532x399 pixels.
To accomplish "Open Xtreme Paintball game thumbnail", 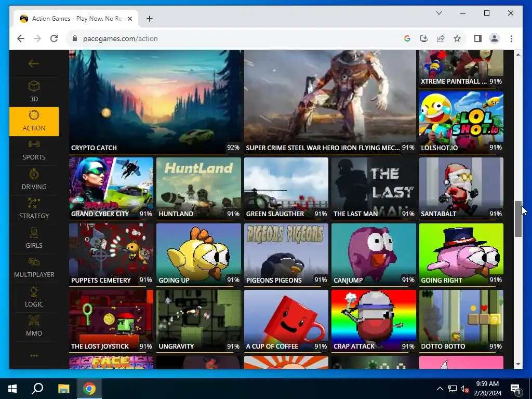I will coord(461,68).
